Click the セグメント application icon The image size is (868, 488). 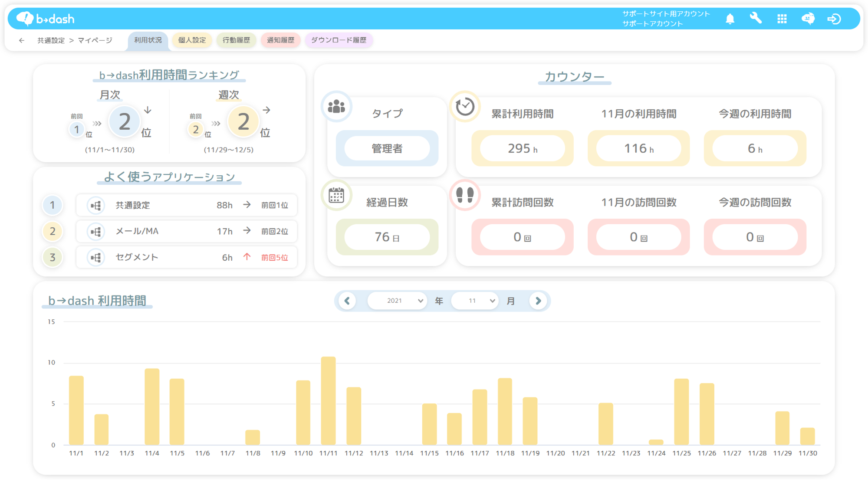95,257
